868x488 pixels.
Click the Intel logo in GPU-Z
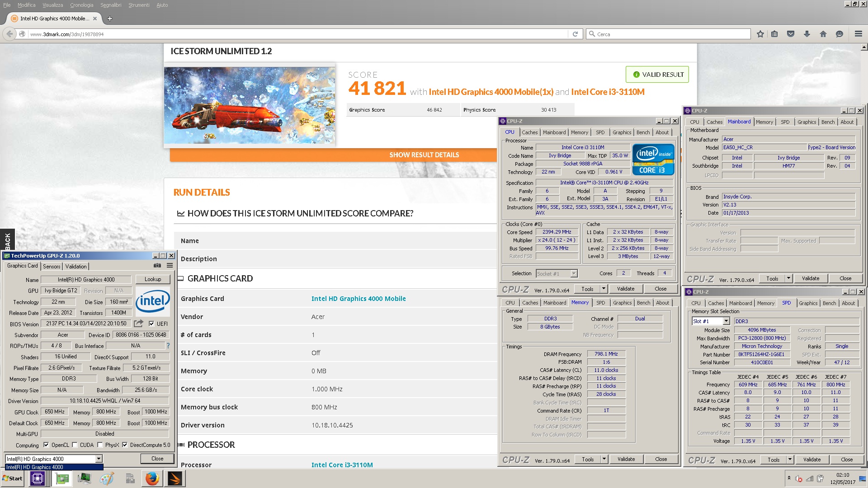[x=153, y=301]
